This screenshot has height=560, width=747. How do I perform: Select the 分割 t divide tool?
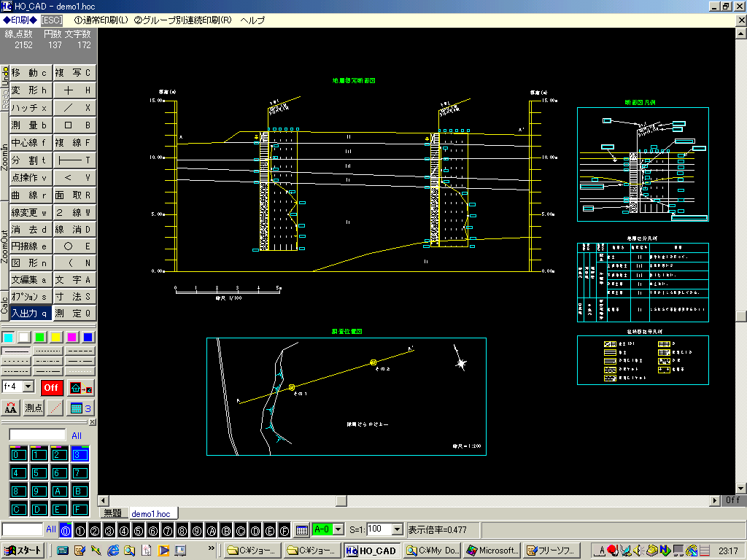(x=31, y=160)
